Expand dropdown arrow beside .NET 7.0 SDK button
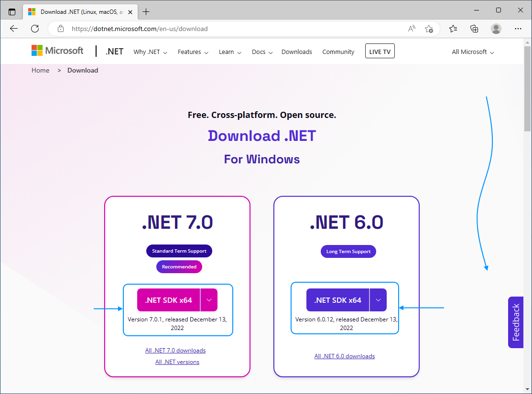 click(x=209, y=300)
